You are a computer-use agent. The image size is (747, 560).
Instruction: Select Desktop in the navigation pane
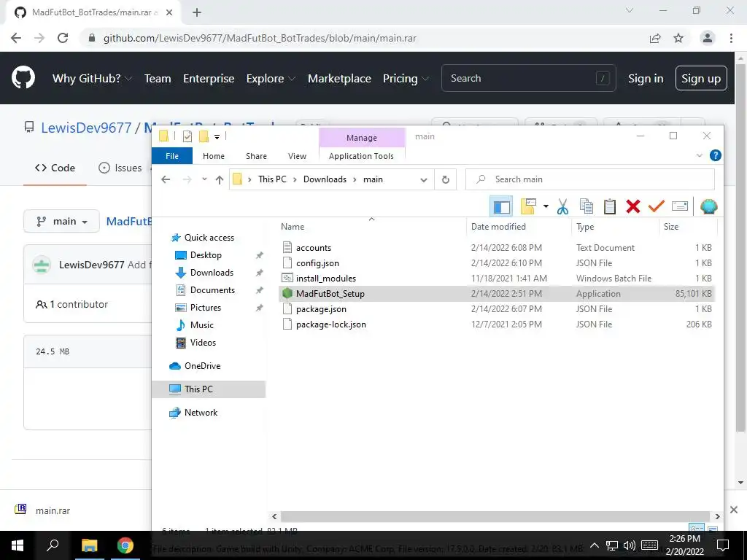(x=206, y=254)
